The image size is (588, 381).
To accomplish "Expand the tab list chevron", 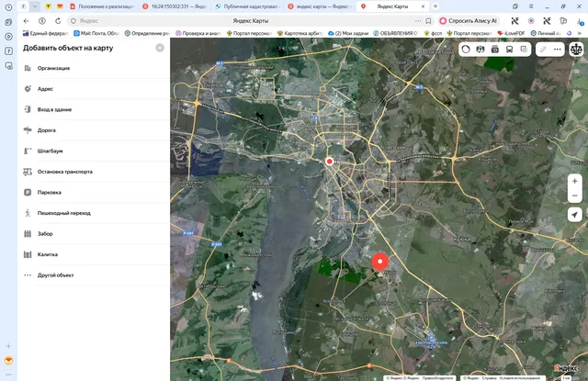I will (35, 6).
